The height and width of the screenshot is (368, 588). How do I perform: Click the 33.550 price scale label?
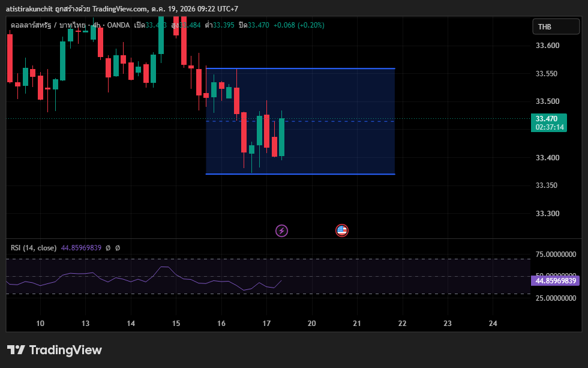click(x=547, y=73)
